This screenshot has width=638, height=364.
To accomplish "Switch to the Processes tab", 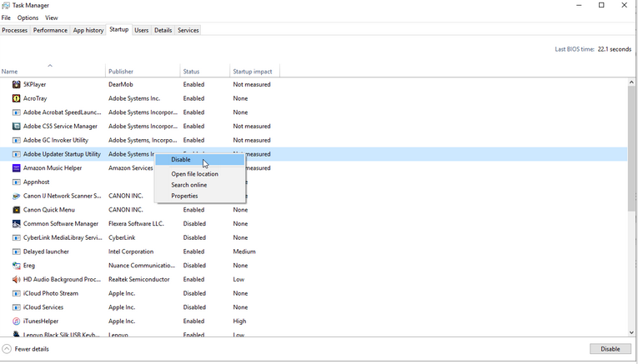I will coord(15,30).
